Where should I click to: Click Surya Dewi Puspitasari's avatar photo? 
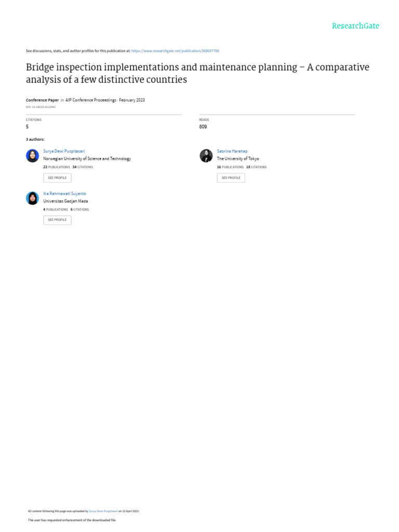[x=33, y=156]
